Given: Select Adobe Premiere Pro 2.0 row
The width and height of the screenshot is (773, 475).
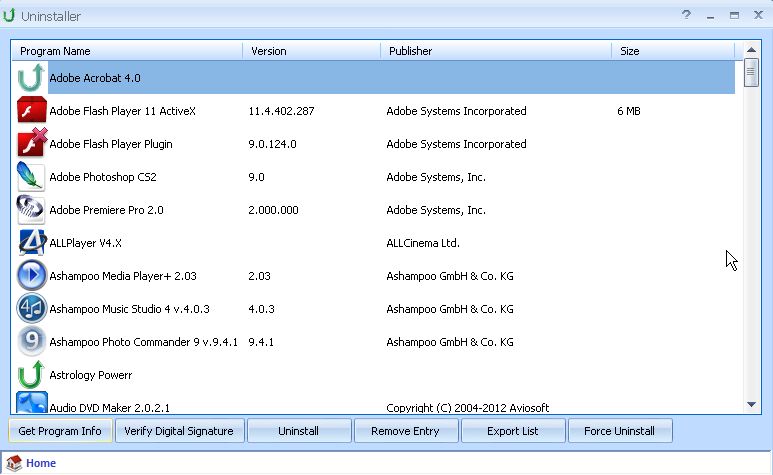Looking at the screenshot, I should (x=373, y=210).
